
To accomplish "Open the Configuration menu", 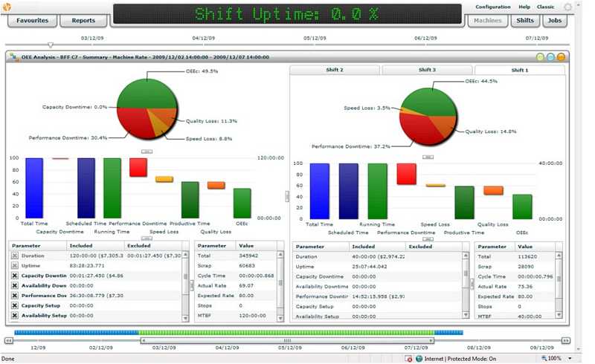I will pos(493,7).
